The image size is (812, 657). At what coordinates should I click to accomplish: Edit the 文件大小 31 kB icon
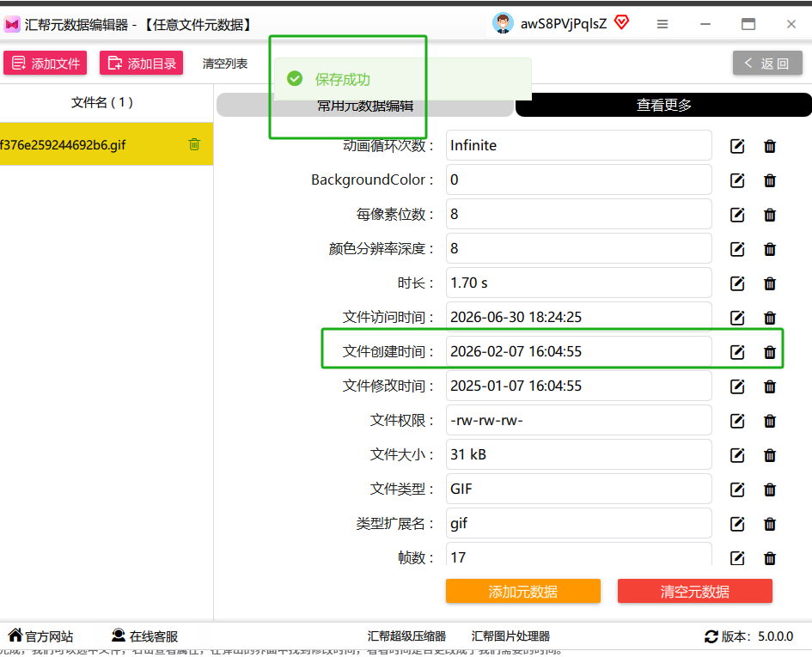(x=737, y=455)
